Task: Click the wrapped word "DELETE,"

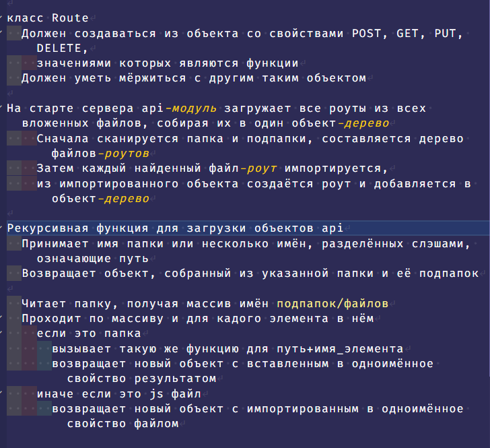Action: 62,49
